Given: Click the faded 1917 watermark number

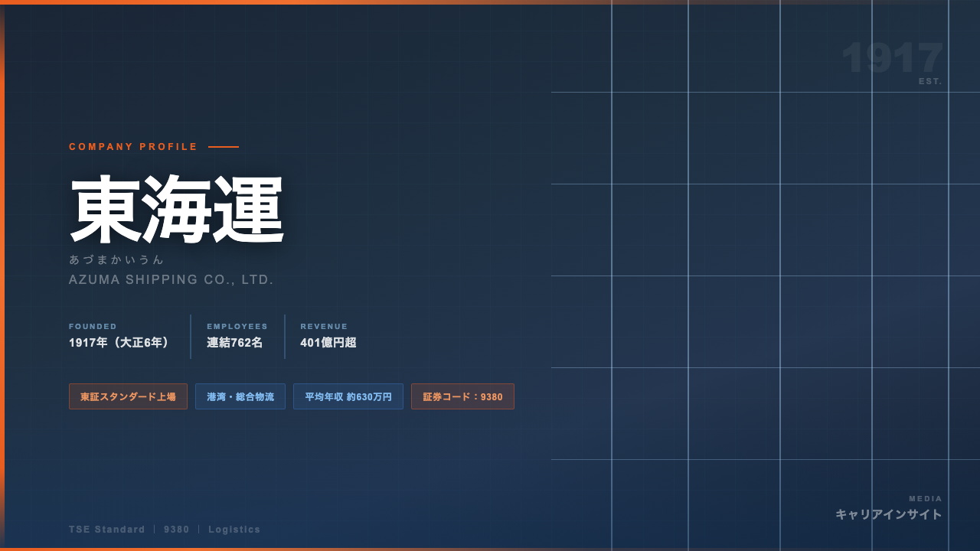Looking at the screenshot, I should pos(892,58).
